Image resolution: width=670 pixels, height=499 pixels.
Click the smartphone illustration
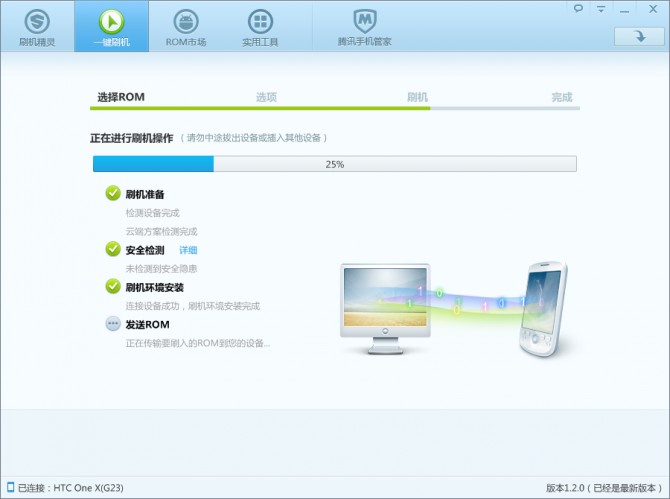point(543,308)
